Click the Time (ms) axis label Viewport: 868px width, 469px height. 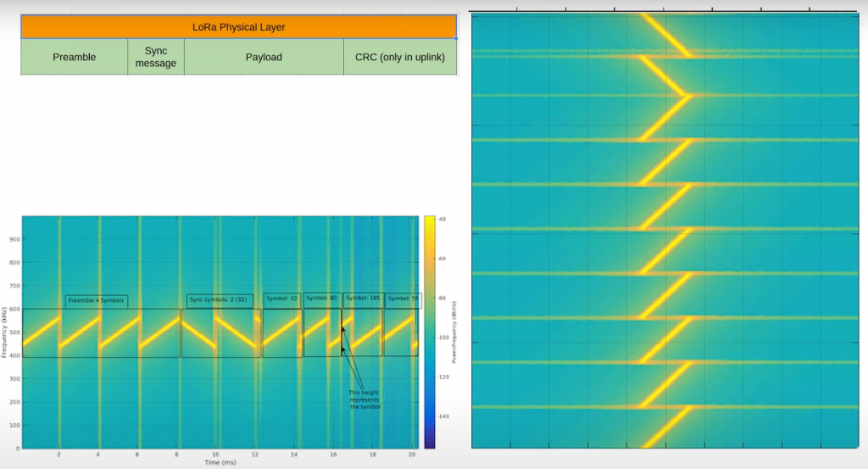[219, 464]
